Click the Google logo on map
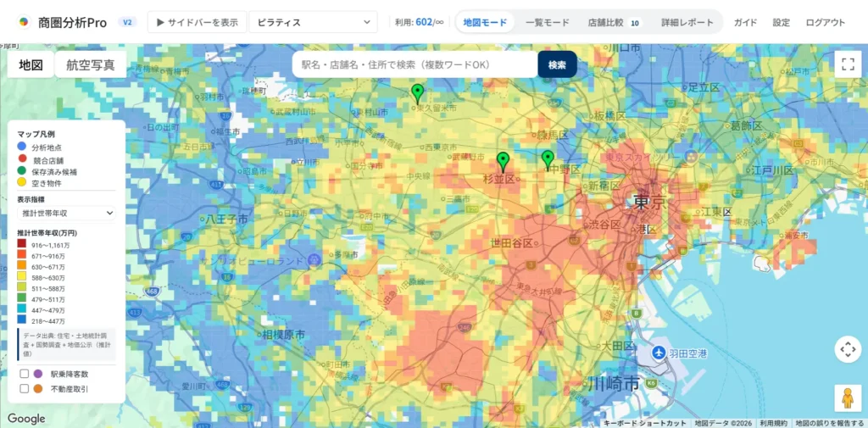This screenshot has width=868, height=428. click(x=26, y=419)
